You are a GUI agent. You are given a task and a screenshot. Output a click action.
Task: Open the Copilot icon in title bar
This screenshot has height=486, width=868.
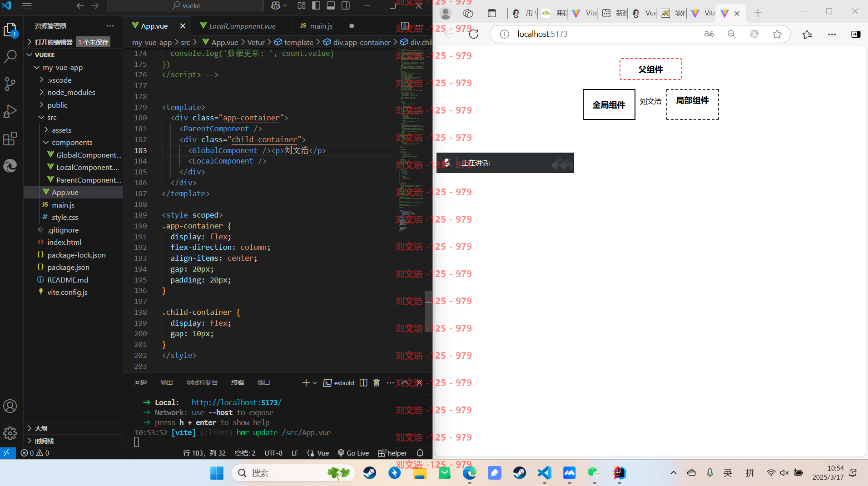pos(276,6)
